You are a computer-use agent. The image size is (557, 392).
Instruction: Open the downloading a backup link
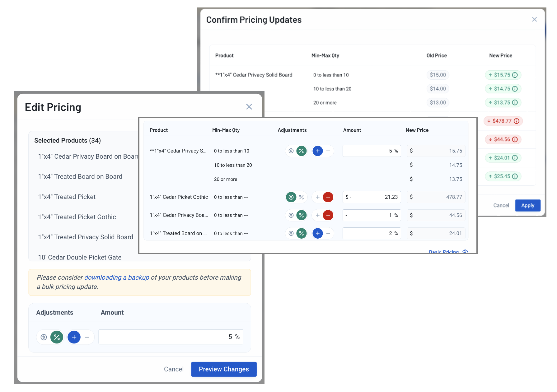point(117,278)
